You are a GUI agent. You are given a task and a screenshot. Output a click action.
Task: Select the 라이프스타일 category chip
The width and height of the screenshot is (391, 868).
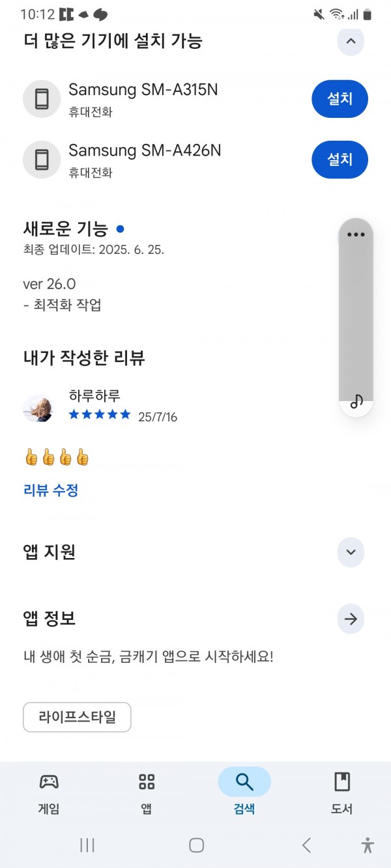click(77, 717)
